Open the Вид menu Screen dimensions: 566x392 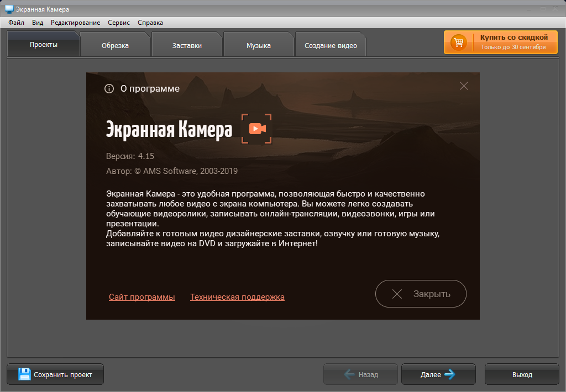38,22
